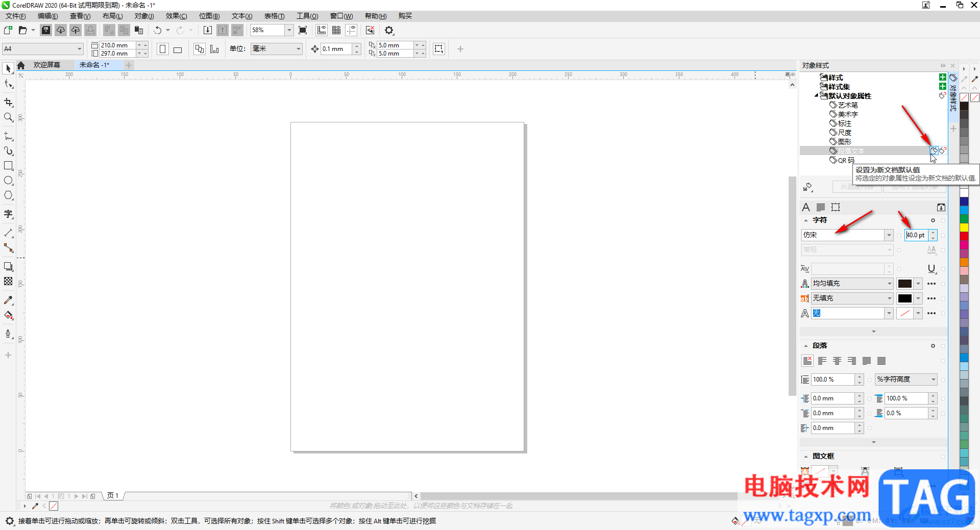Set page to portrait orientation
The image size is (980, 530).
click(163, 49)
